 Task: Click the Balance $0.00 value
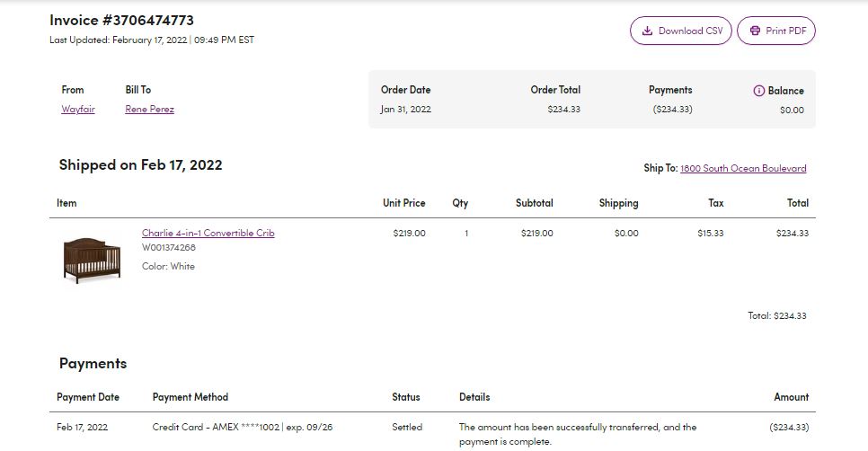tap(792, 111)
